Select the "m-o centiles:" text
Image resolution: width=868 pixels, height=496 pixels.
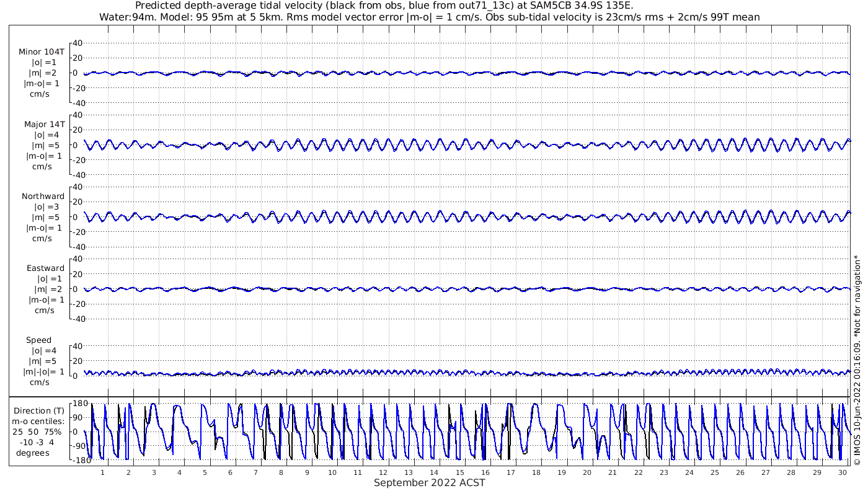(x=38, y=422)
